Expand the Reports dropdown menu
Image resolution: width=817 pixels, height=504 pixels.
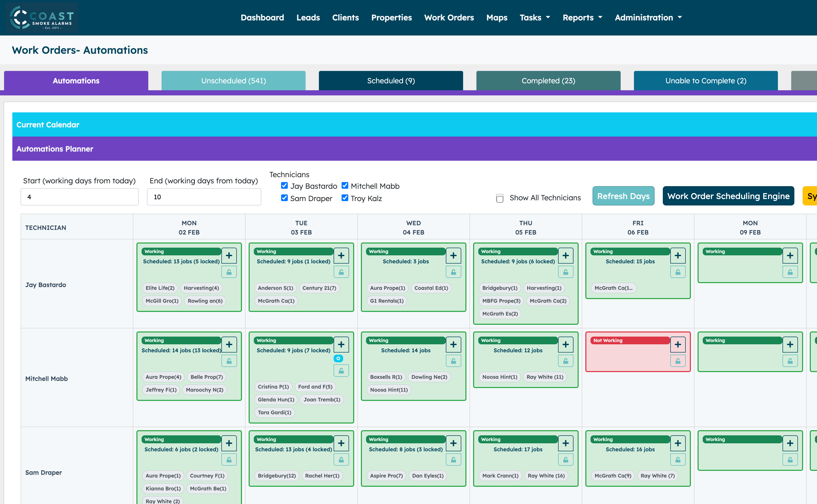582,17
